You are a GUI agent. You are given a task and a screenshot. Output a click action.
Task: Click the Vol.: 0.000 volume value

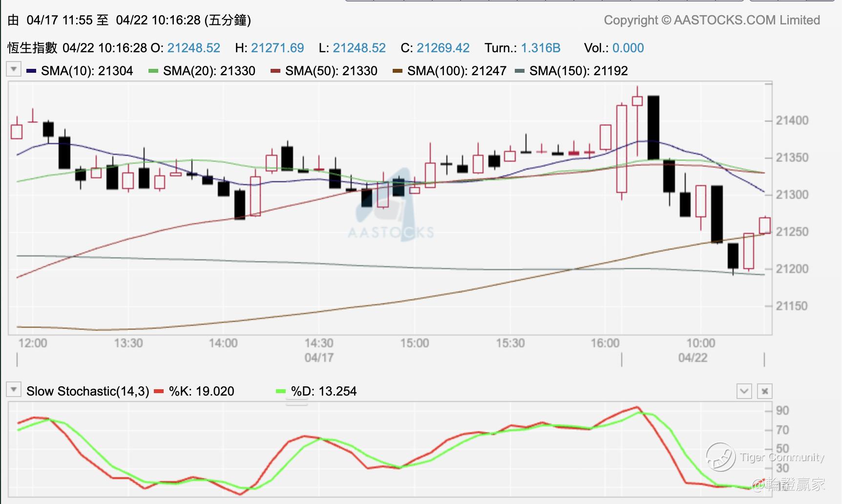(614, 48)
